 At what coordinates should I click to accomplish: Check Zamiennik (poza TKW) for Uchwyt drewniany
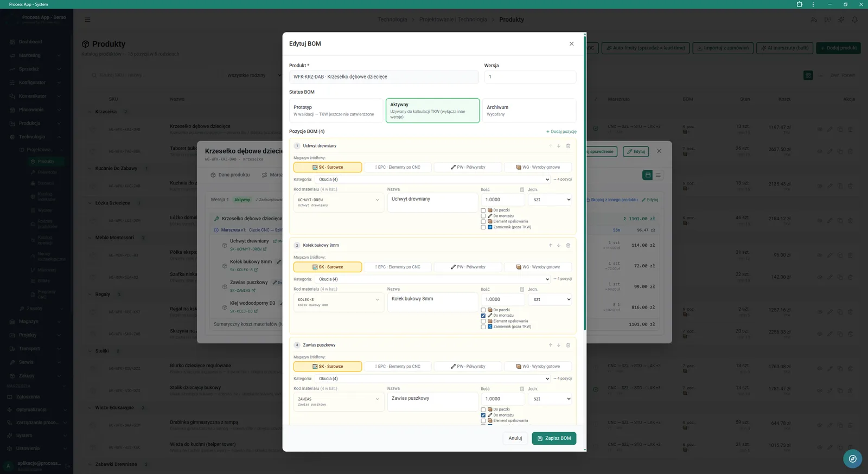coord(483,227)
